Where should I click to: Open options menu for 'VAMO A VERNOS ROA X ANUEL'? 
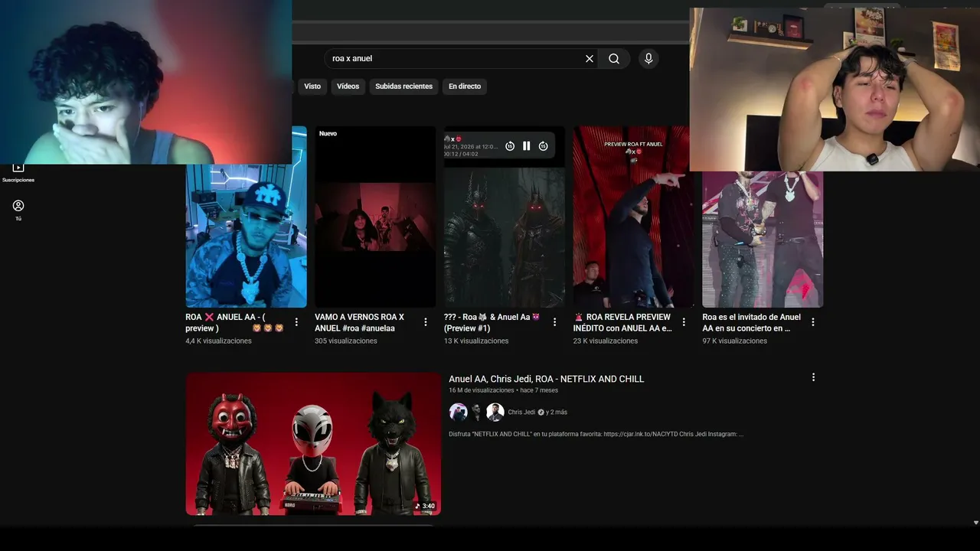point(426,322)
